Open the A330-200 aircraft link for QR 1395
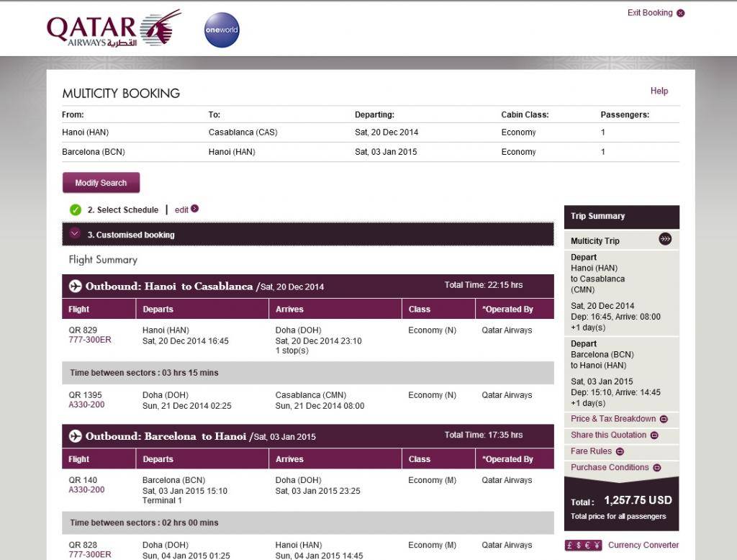This screenshot has width=737, height=560. coord(86,405)
